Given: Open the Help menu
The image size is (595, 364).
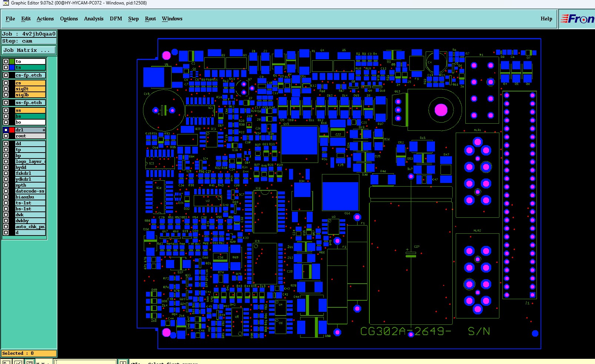Looking at the screenshot, I should point(546,19).
